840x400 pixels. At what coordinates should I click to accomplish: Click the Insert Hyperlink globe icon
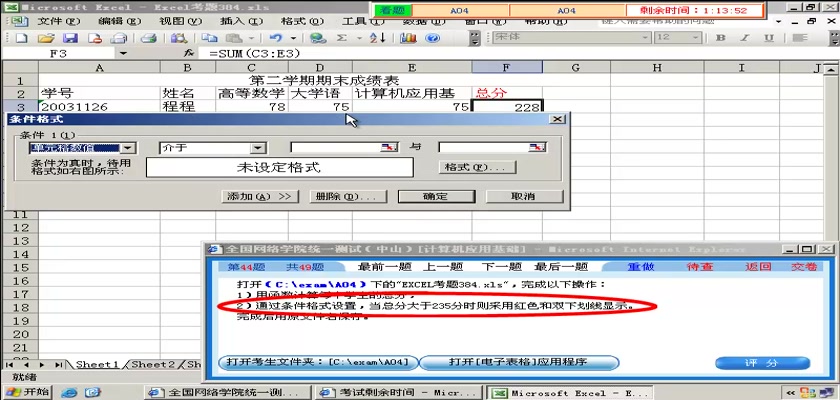pyautogui.click(x=318, y=38)
